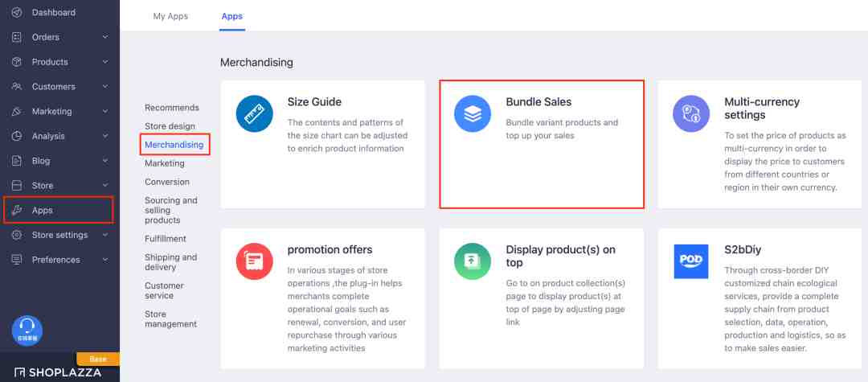
Task: Select the Store design category
Action: pyautogui.click(x=170, y=126)
